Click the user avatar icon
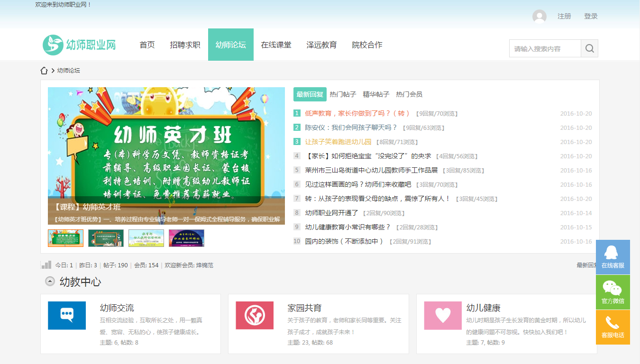 click(x=539, y=17)
